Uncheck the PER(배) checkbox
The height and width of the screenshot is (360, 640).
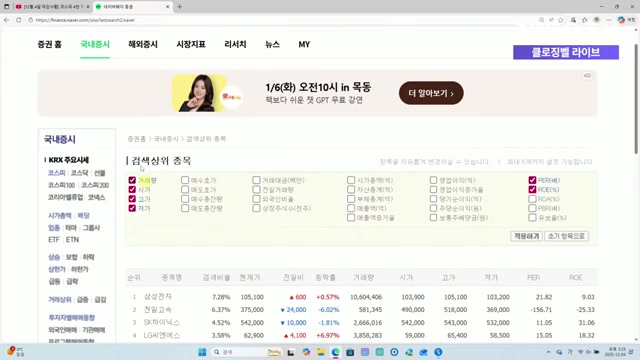532,180
